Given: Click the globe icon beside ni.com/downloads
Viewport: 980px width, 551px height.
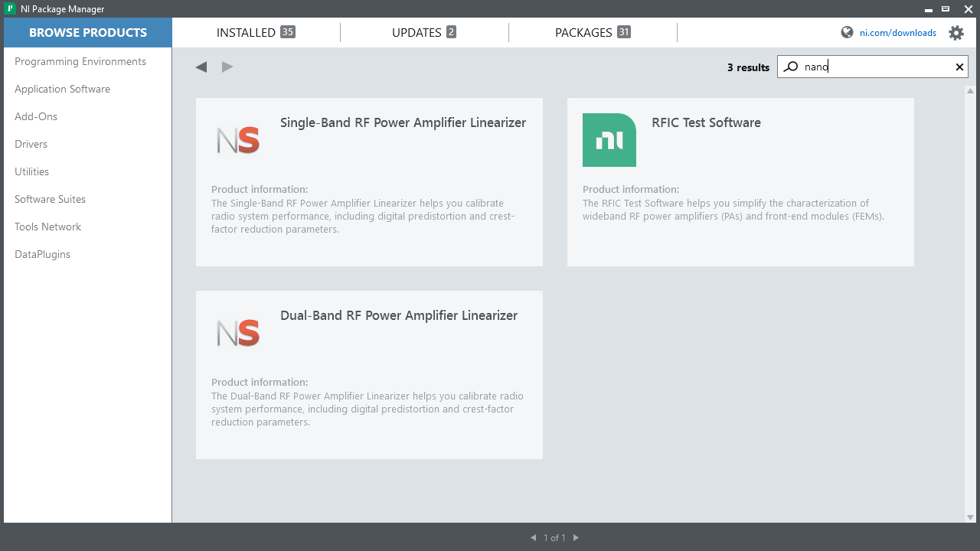Looking at the screenshot, I should coord(847,32).
